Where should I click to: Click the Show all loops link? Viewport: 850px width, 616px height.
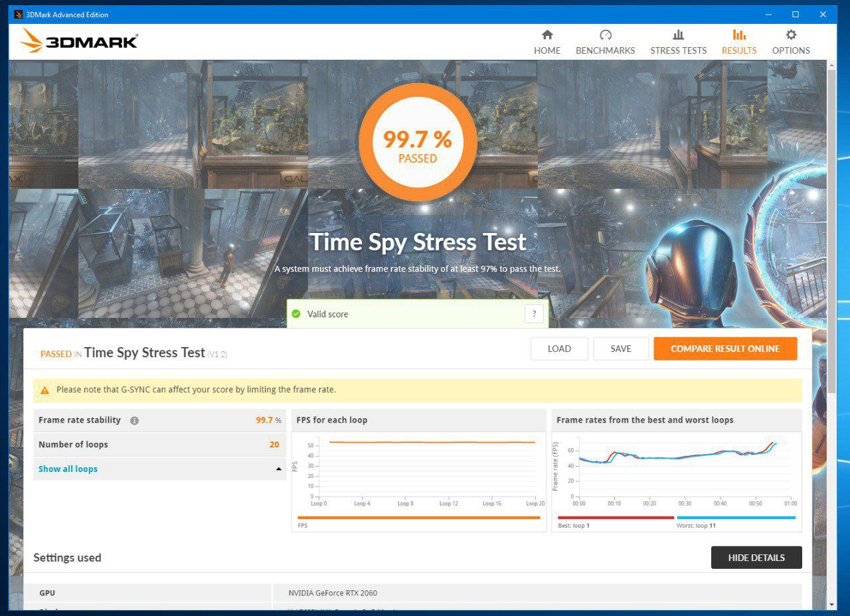[68, 469]
